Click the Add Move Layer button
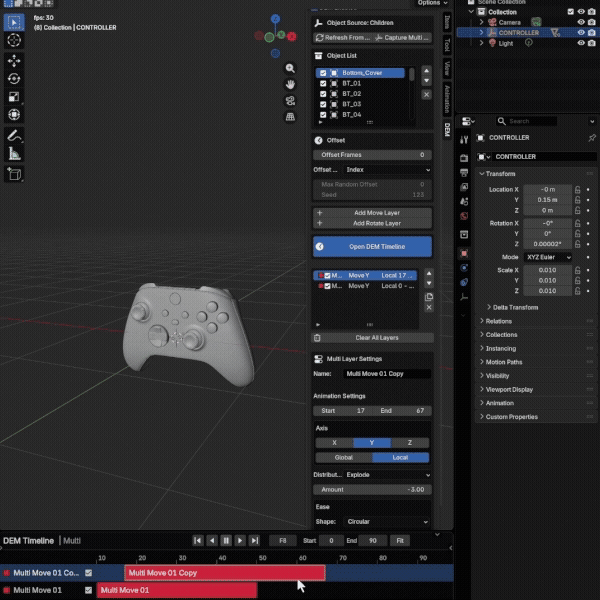 (x=372, y=213)
